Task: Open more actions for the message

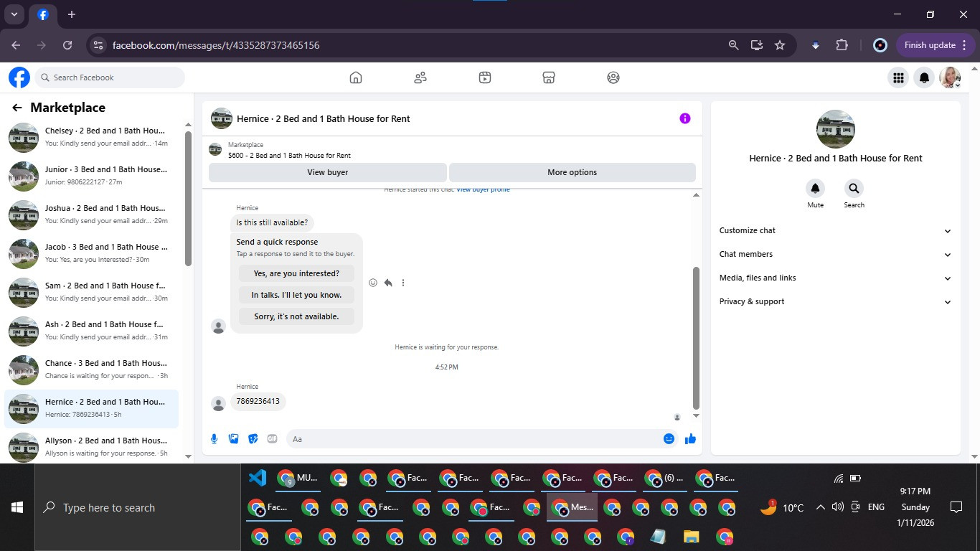Action: (x=403, y=283)
